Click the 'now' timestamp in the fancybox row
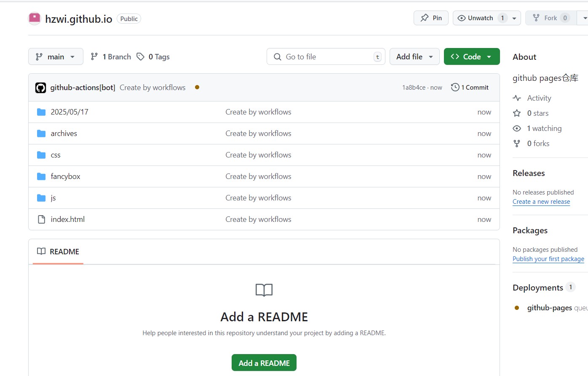The image size is (588, 376). [x=484, y=176]
